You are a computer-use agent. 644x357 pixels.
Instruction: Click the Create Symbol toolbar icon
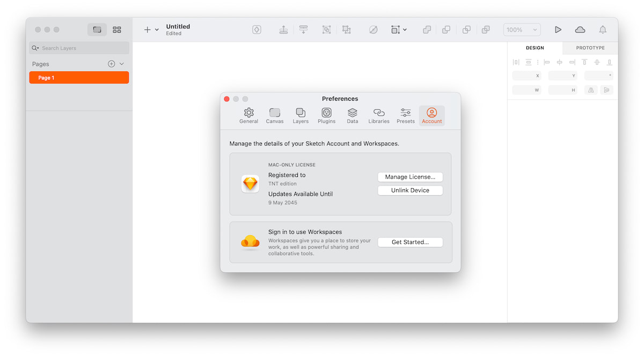click(257, 30)
